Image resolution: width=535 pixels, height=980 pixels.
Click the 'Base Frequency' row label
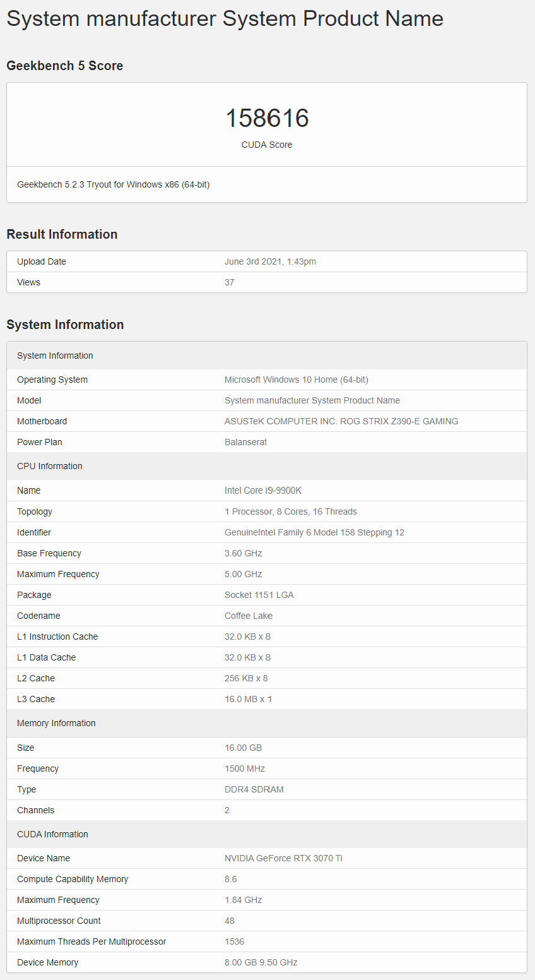[49, 553]
